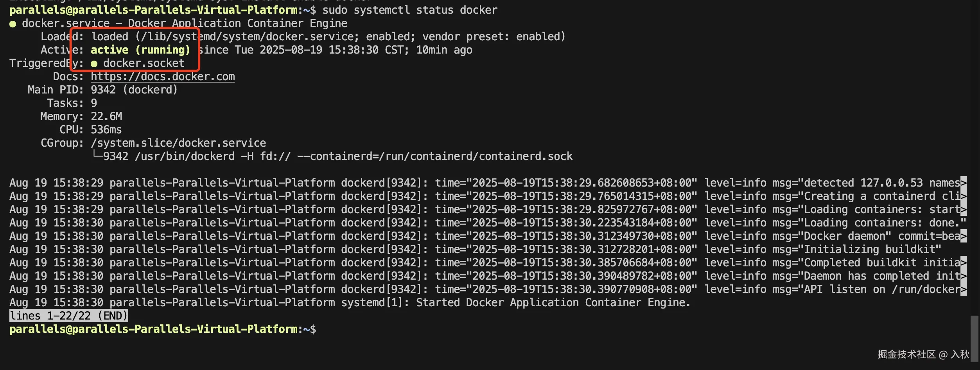Image resolution: width=980 pixels, height=370 pixels.
Task: Click the green status dot before docker.service
Action: click(x=13, y=24)
